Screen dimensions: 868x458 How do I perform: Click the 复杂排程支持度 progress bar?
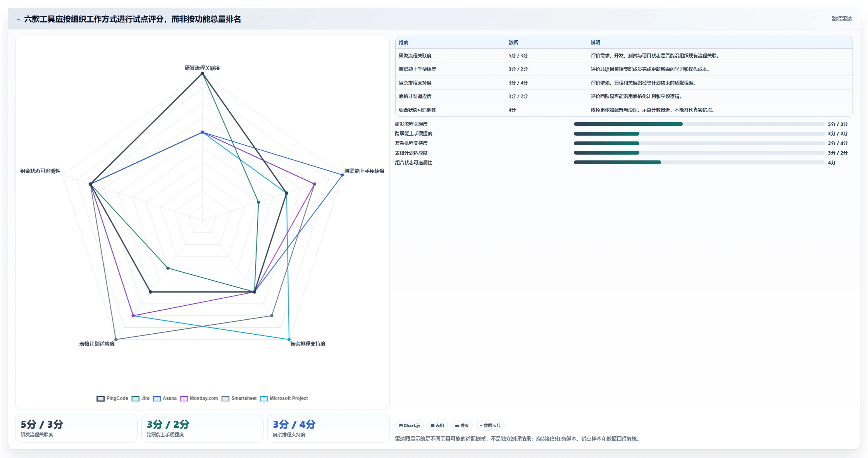point(699,143)
